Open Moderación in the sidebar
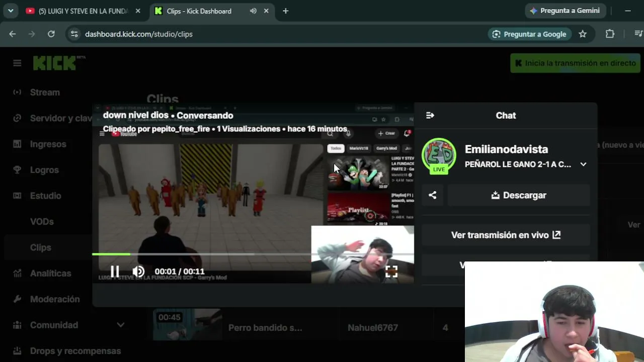Viewport: 644px width, 362px height. tap(55, 299)
